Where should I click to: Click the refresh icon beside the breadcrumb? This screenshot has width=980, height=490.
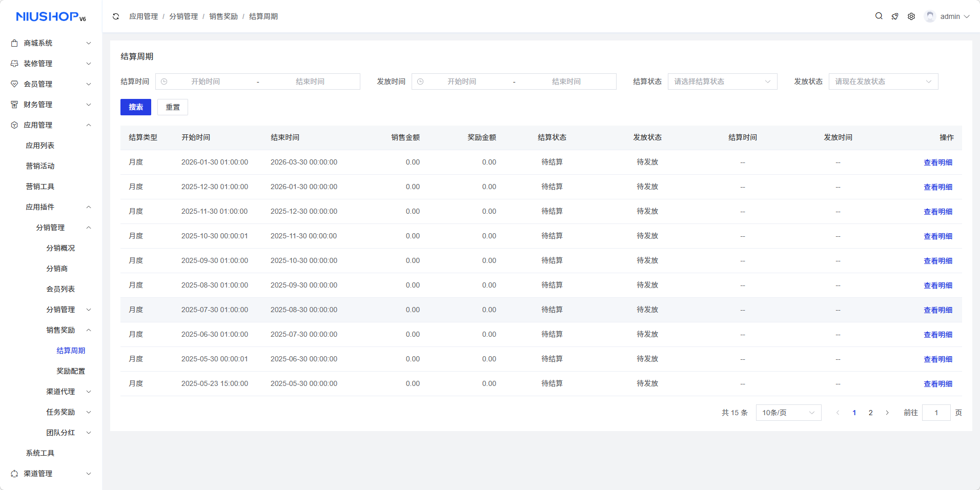point(116,16)
